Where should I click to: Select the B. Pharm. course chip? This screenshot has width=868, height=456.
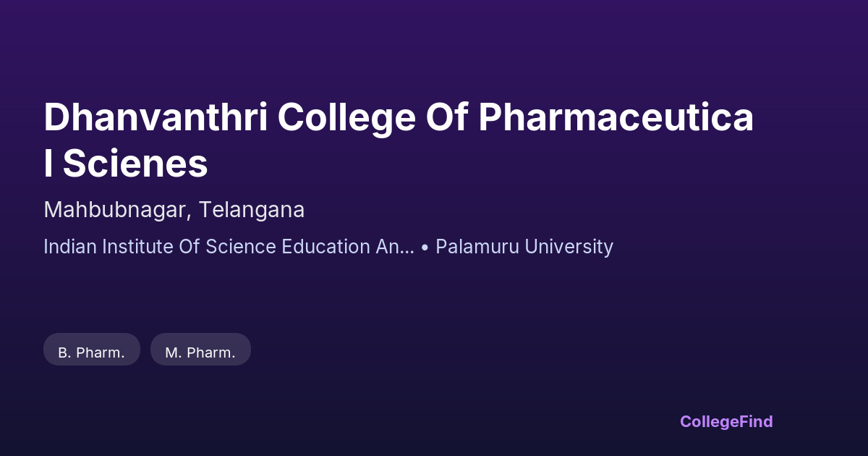tap(92, 352)
